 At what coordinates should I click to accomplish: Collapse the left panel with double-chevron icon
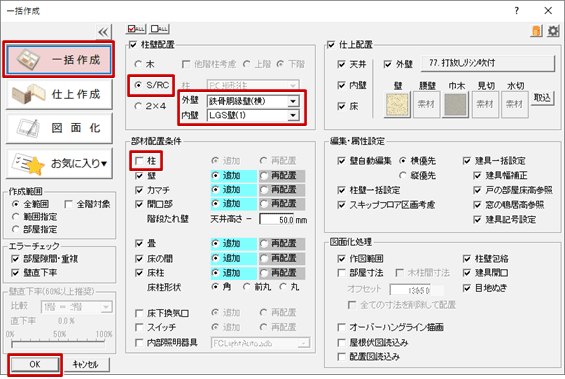pyautogui.click(x=103, y=32)
